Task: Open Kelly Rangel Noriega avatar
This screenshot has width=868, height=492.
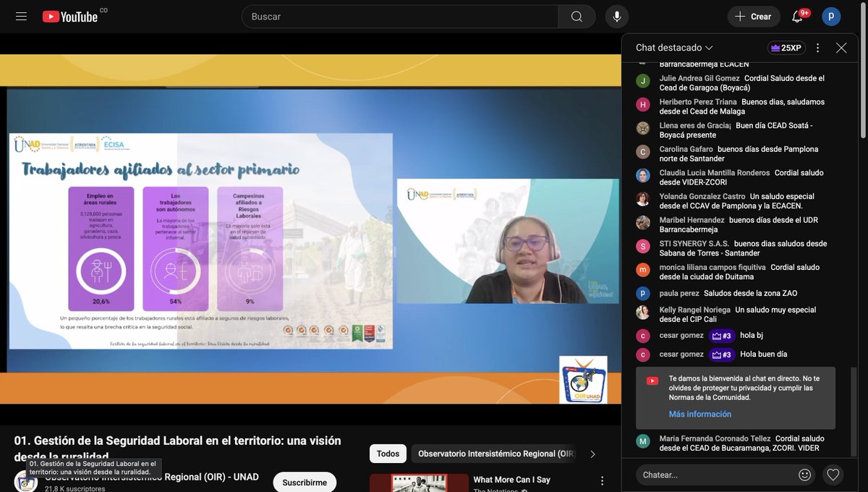Action: tap(643, 313)
